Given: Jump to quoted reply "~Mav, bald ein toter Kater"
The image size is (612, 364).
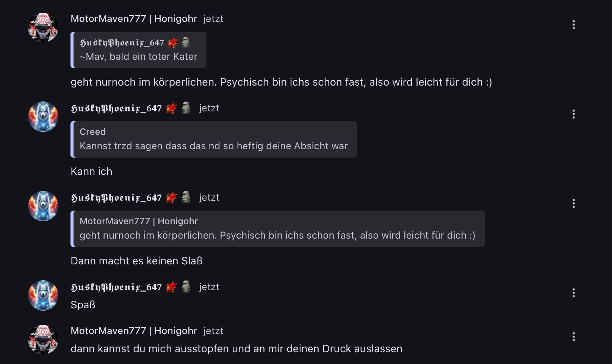Looking at the screenshot, I should 139,56.
